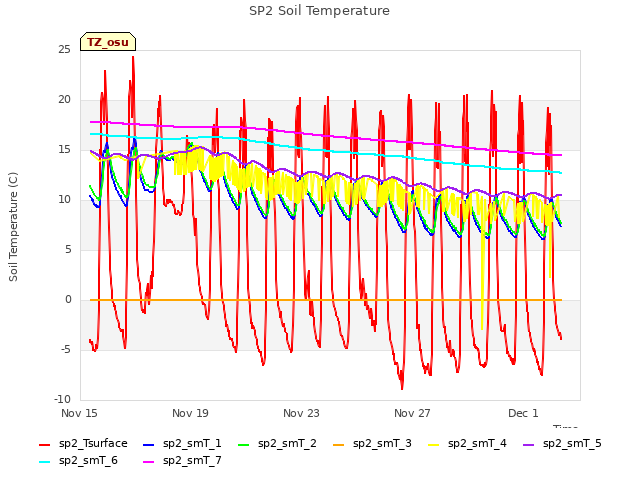Click the 0 y-axis tick label
This screenshot has height=480, width=640.
pyautogui.click(x=68, y=300)
